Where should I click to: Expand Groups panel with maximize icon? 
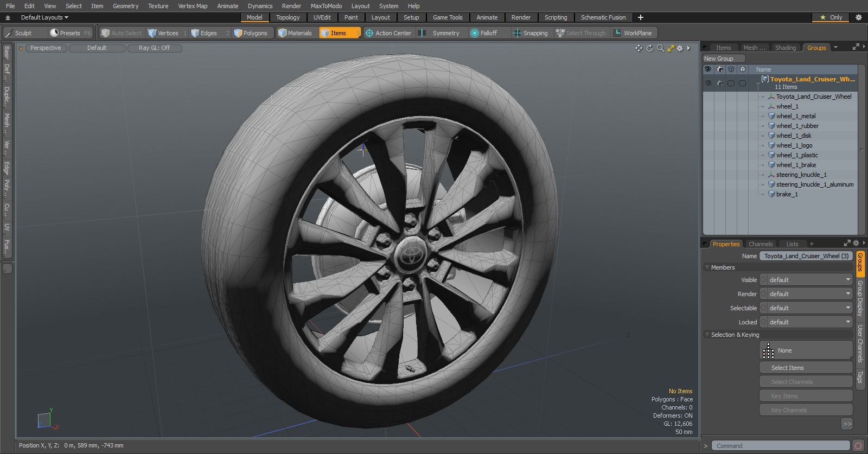856,47
